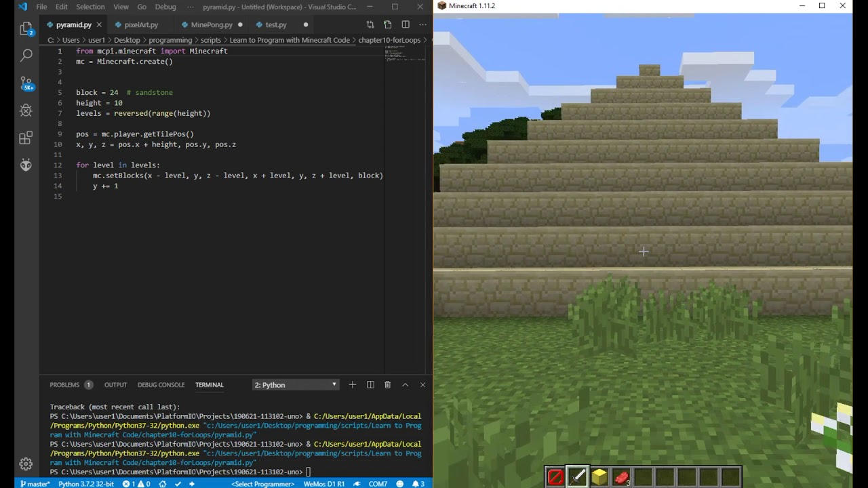Viewport: 868px width, 488px height.
Task: Select the red item stack in the Minecraft hotbar
Action: (x=620, y=477)
